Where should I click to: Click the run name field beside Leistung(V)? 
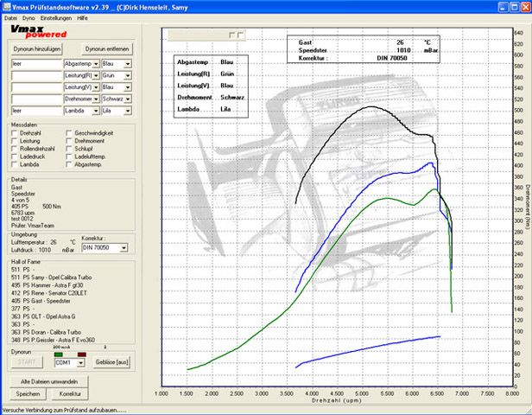36,87
